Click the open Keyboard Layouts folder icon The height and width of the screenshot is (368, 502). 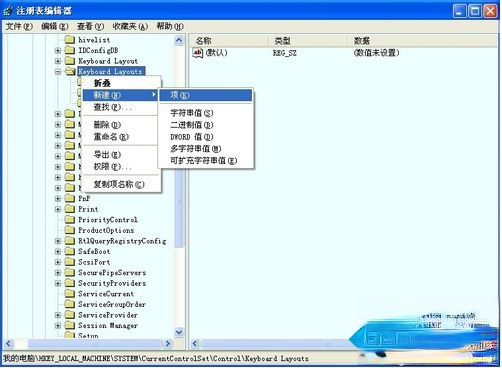click(70, 71)
